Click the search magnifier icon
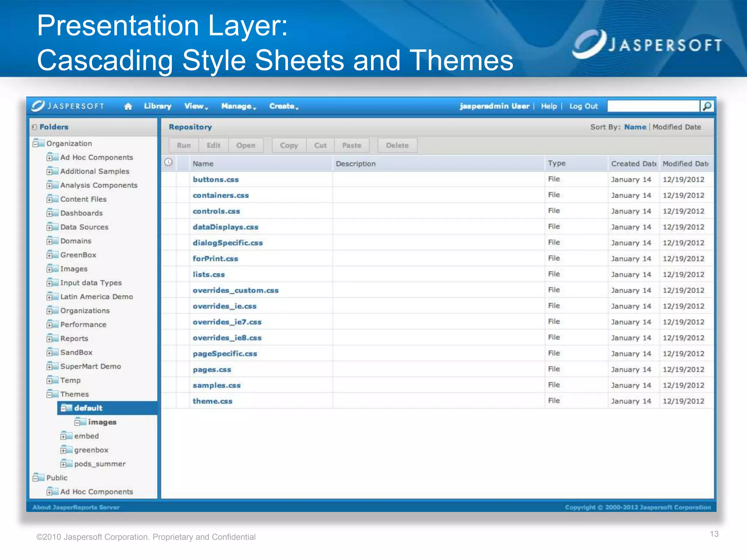 (x=707, y=106)
